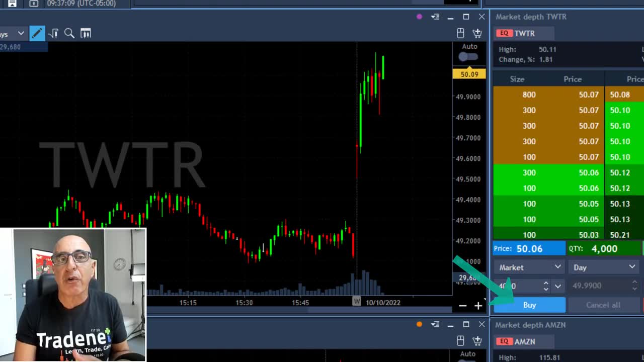Image resolution: width=644 pixels, height=362 pixels.
Task: Select the bid row with size 800
Action: (548, 95)
